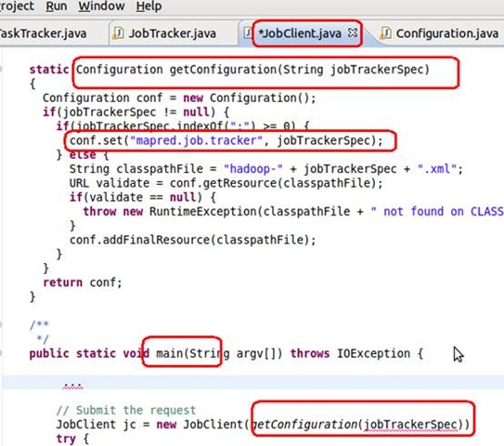The width and height of the screenshot is (504, 446).
Task: Close the JobClient.java tab
Action: point(353,33)
